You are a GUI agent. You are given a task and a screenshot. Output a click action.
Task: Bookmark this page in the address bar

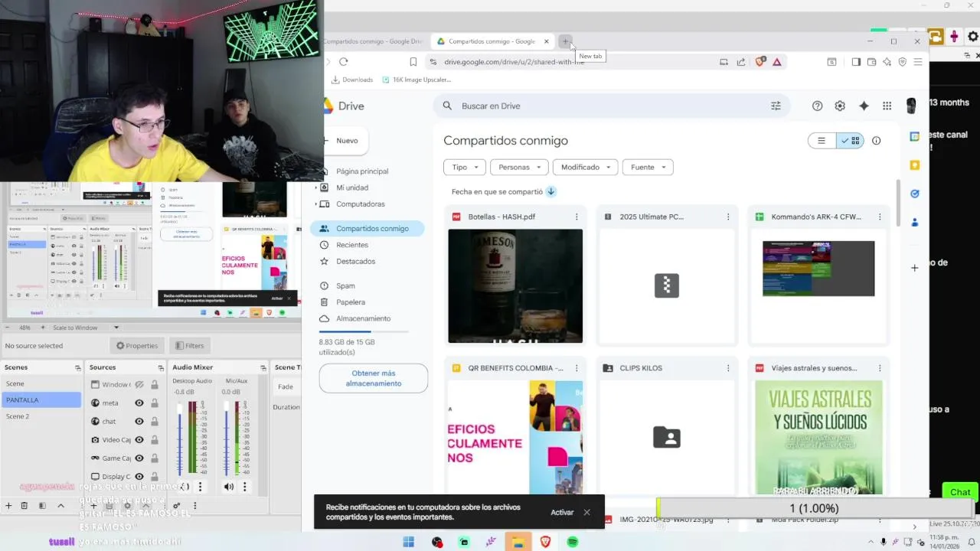[413, 62]
